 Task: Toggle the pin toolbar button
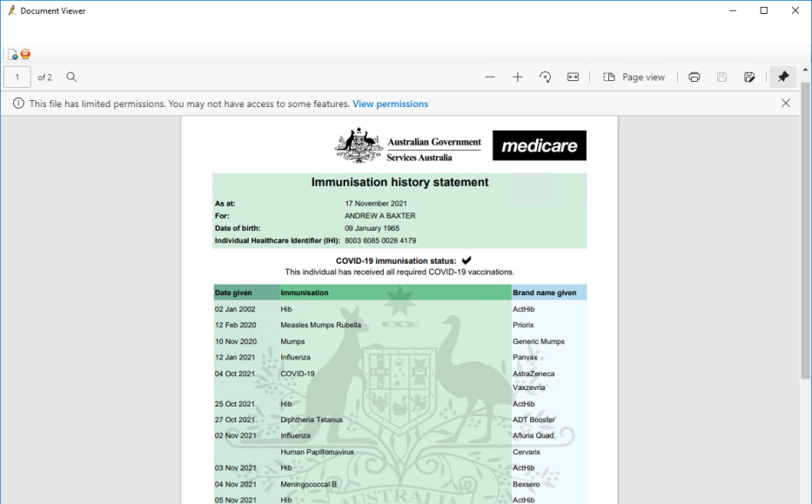(x=782, y=77)
